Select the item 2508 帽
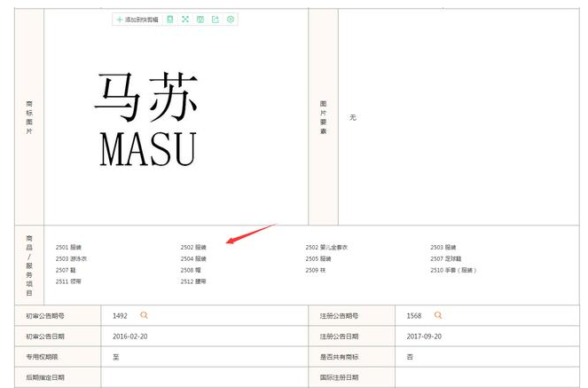The image size is (588, 388). pyautogui.click(x=191, y=270)
